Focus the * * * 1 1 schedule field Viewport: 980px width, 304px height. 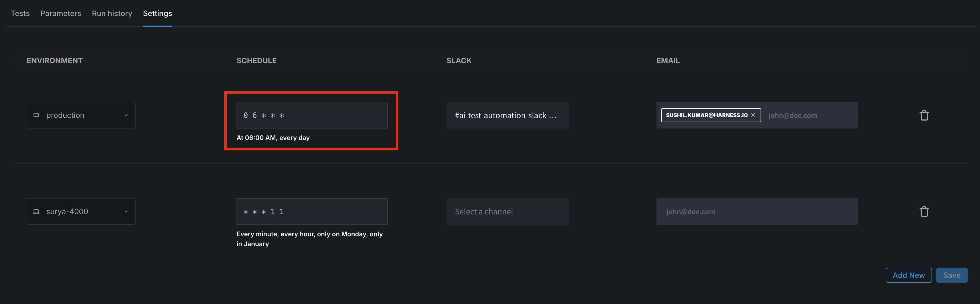click(312, 211)
